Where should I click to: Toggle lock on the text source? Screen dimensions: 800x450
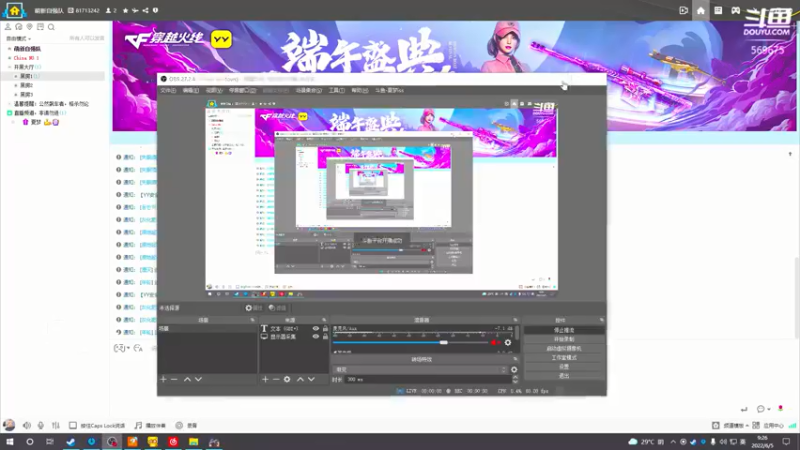[x=325, y=329]
